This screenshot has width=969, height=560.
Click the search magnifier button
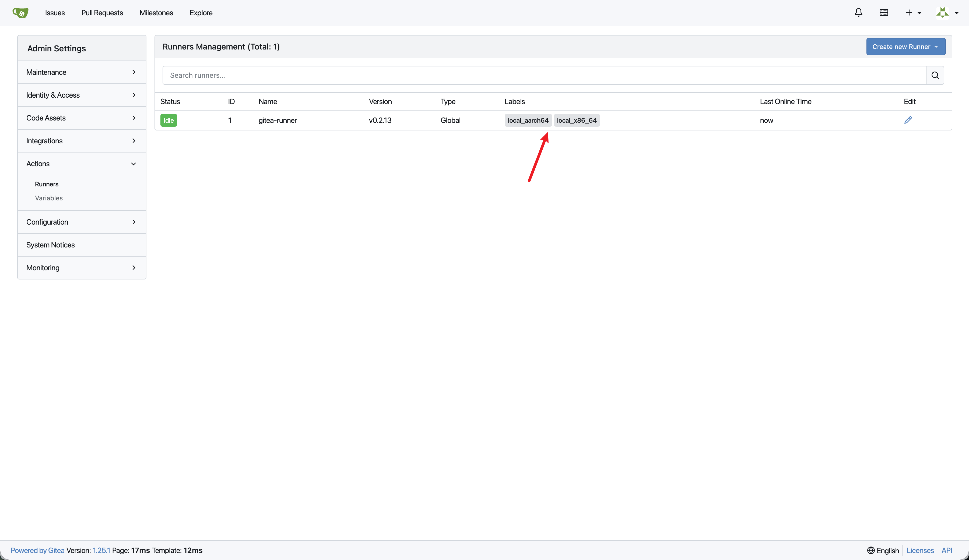pos(935,75)
